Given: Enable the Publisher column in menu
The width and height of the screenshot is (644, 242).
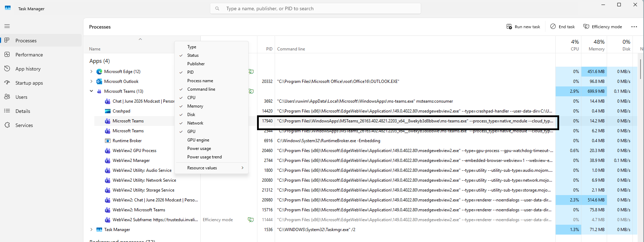Looking at the screenshot, I should pyautogui.click(x=211, y=64).
